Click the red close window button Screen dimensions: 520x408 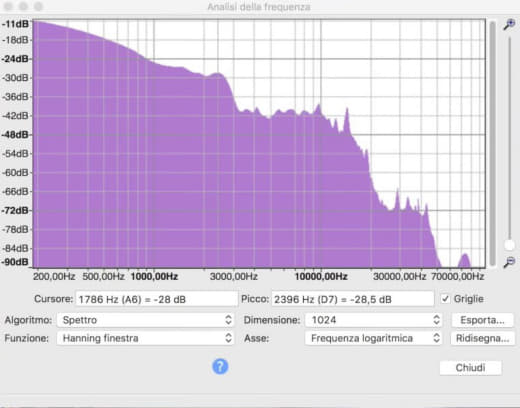tap(9, 6)
